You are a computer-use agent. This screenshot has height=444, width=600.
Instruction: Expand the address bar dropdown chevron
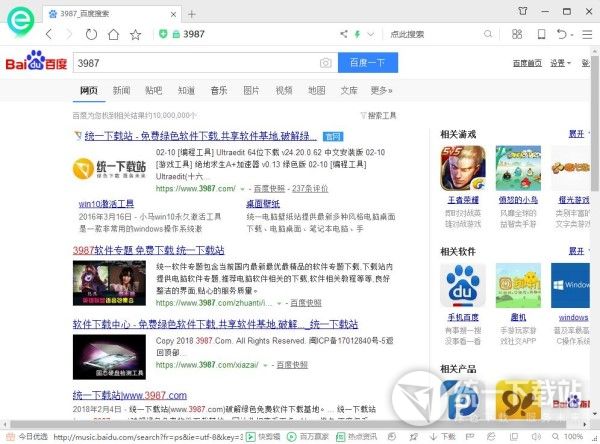click(x=370, y=34)
